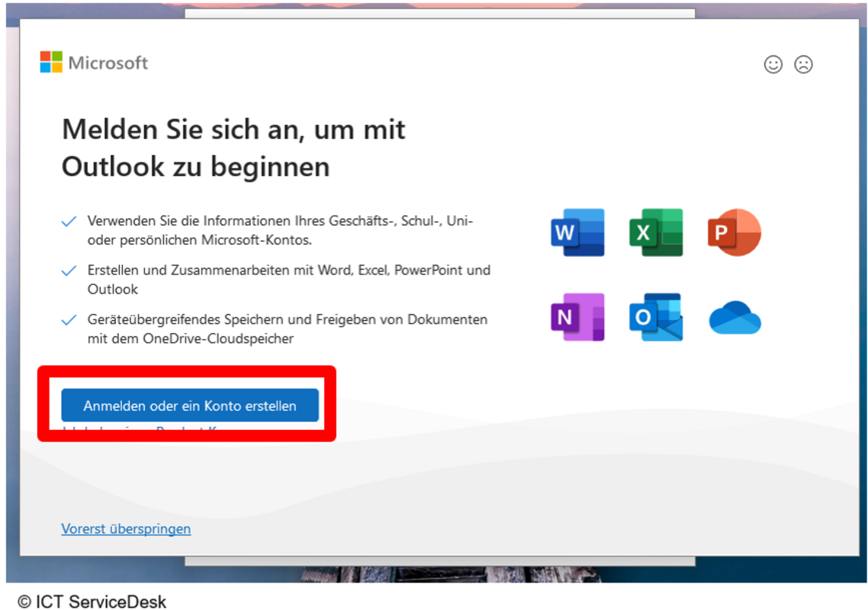Click the '© ICT ServiceDesk' caption
This screenshot has width=868, height=610.
[x=92, y=602]
